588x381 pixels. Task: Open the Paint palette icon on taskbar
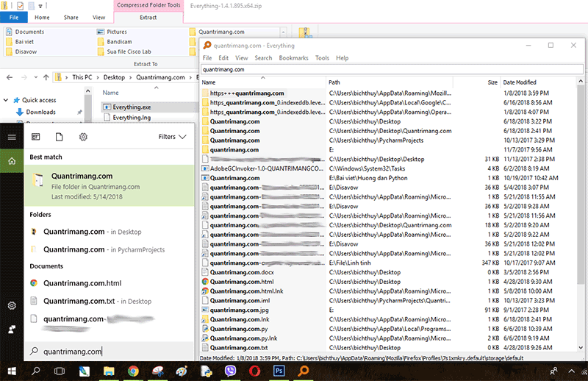(182, 371)
